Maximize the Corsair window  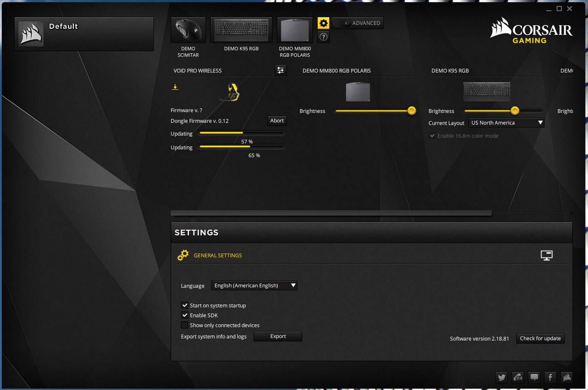(x=559, y=8)
